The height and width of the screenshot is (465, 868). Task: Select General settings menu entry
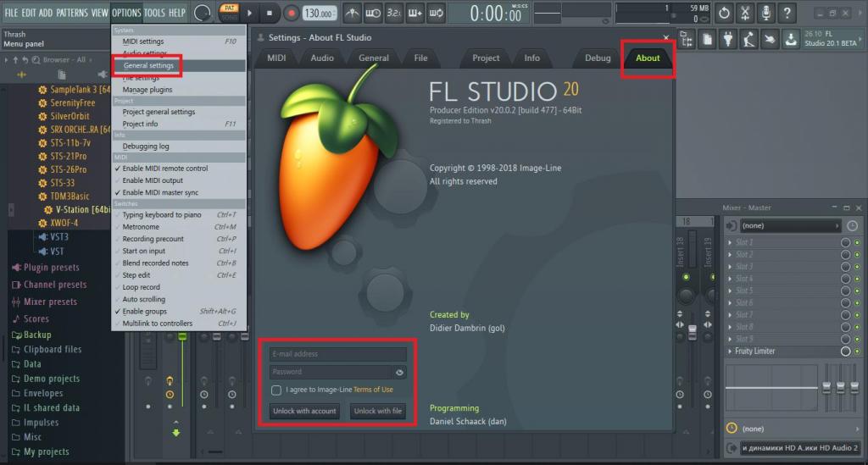pos(179,65)
